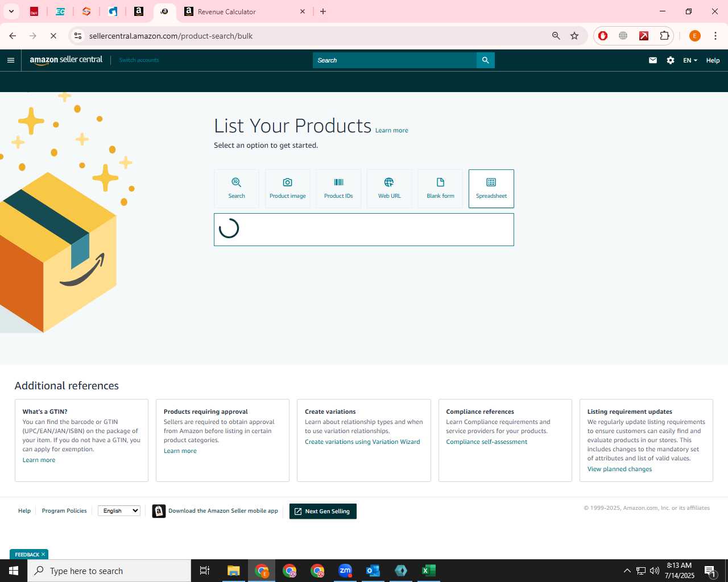Click the Windows taskbar search box

109,571
